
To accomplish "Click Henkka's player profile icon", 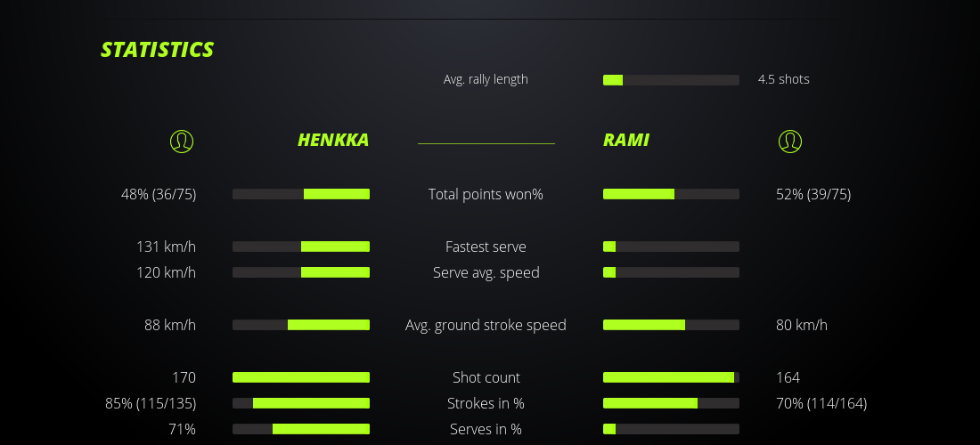I will coord(181,141).
